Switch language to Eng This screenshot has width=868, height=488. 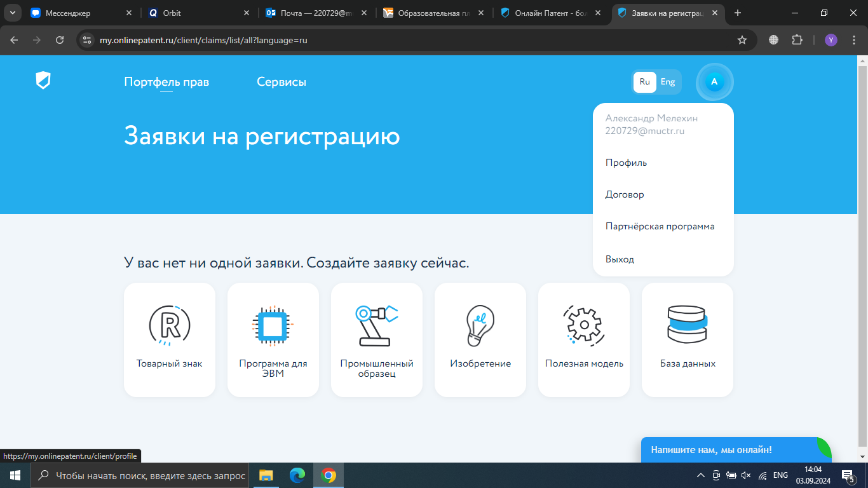(x=668, y=82)
